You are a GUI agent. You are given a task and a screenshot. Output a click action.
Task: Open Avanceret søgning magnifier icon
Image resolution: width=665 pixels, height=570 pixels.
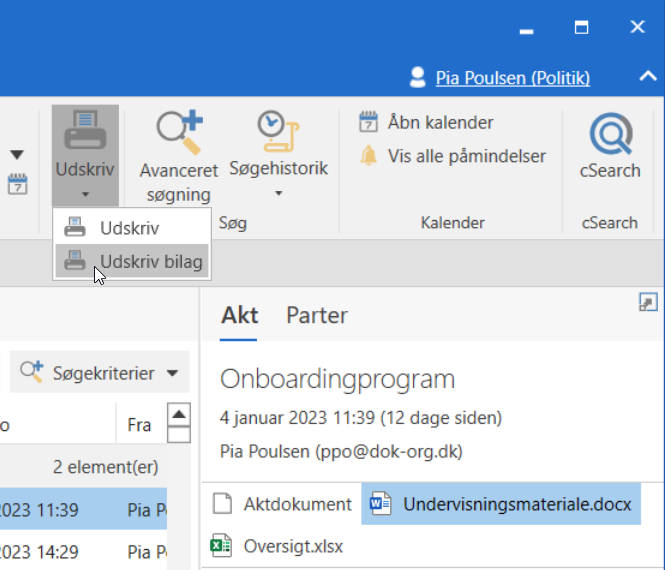[x=176, y=133]
